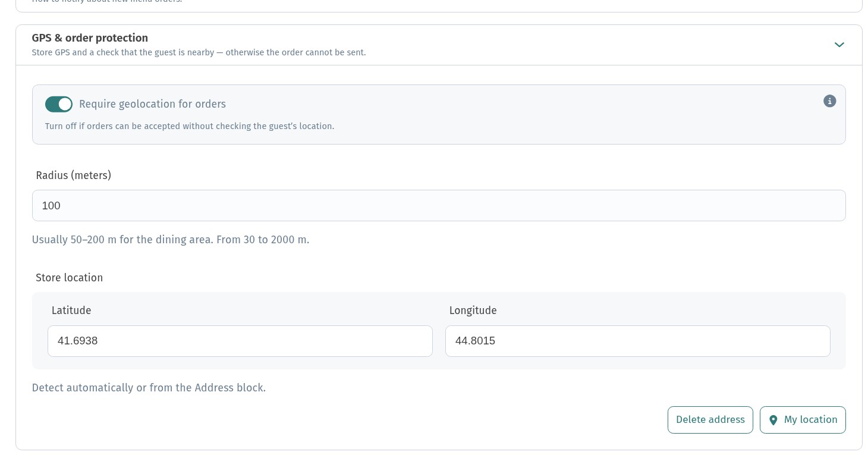Viewport: 868px width, 458px height.
Task: Click the Delete address button
Action: pos(710,420)
